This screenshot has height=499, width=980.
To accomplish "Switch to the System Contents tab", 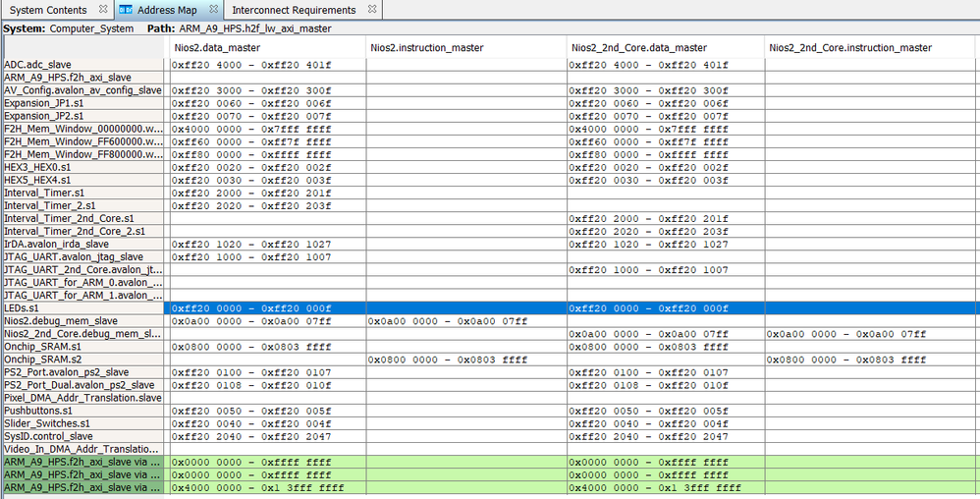I will tap(48, 10).
